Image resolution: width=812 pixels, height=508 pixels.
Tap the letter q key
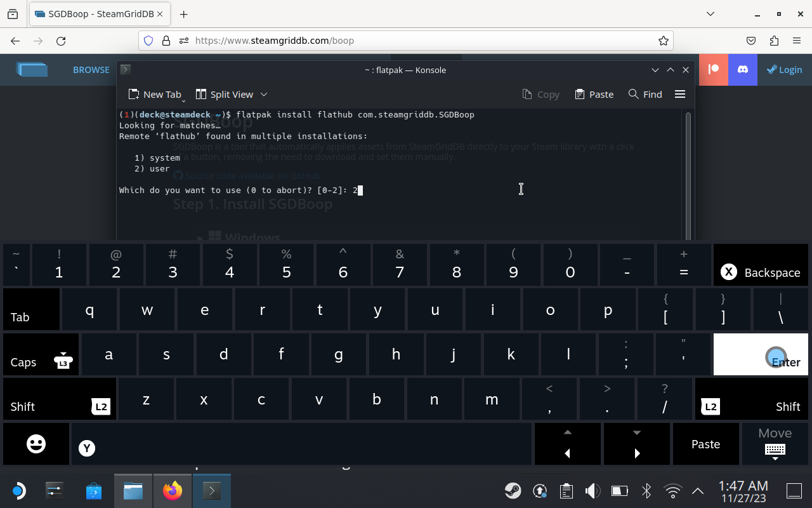89,310
